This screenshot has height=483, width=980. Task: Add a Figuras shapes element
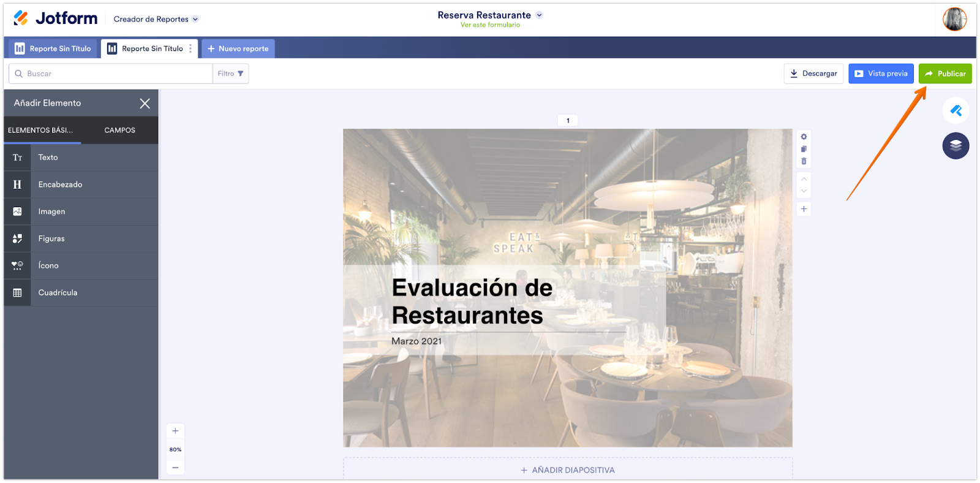coord(81,238)
